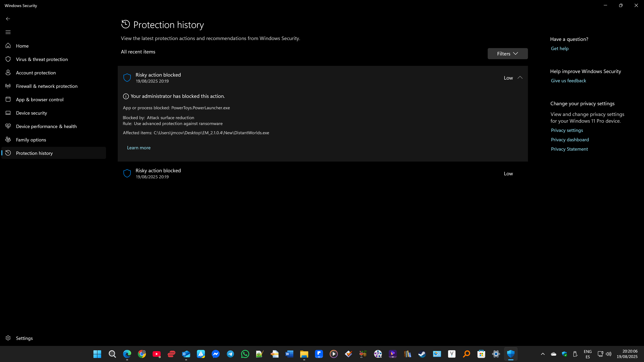Viewport: 644px width, 362px height.
Task: Click the Device security laptop icon
Action: (x=8, y=113)
